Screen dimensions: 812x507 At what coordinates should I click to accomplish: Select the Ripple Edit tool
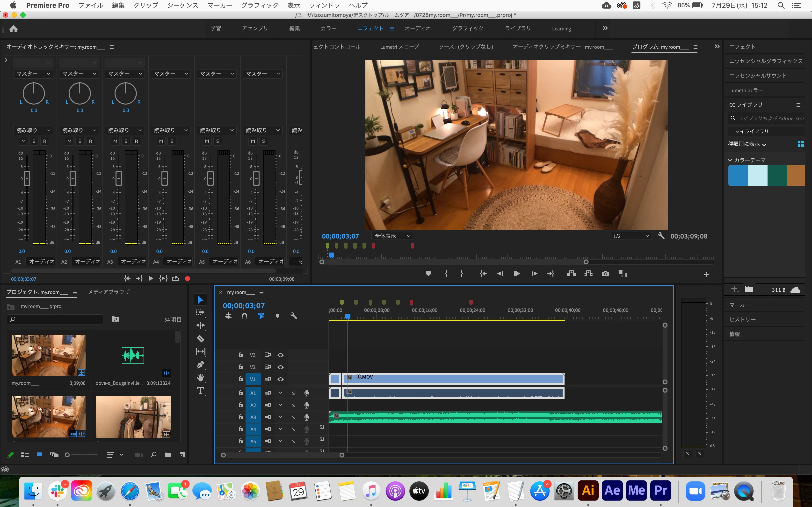point(200,325)
